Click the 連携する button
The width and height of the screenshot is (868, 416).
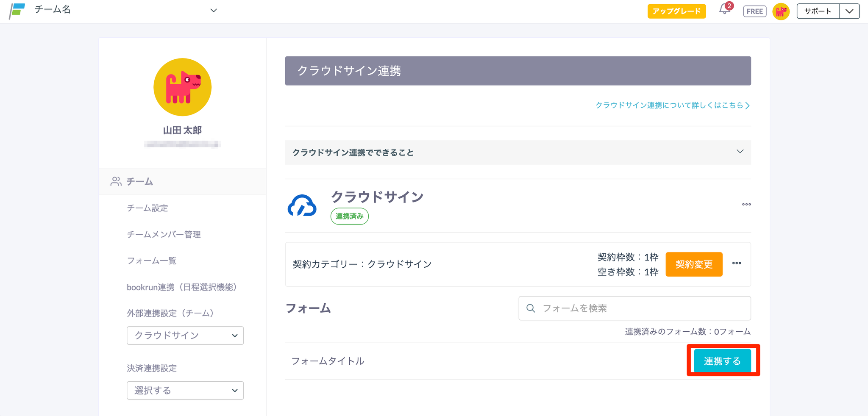(722, 361)
